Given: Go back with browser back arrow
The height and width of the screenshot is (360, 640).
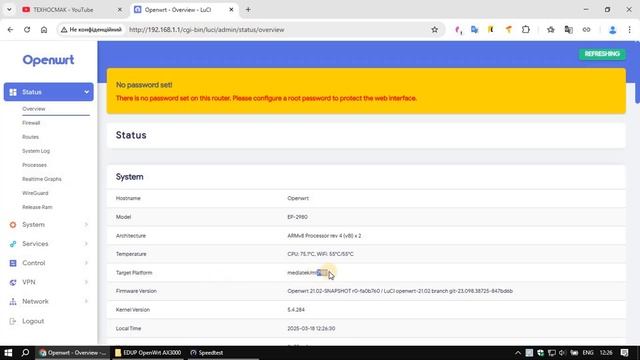Looking at the screenshot, I should click(10, 30).
